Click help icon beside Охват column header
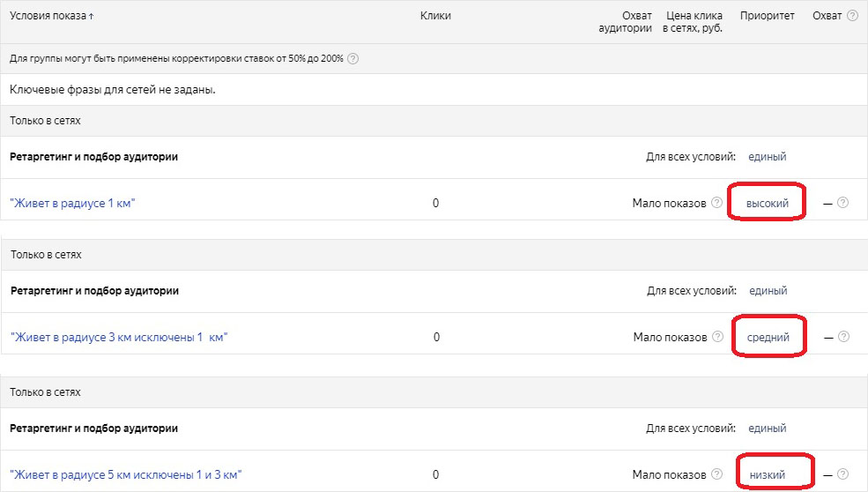 click(851, 16)
